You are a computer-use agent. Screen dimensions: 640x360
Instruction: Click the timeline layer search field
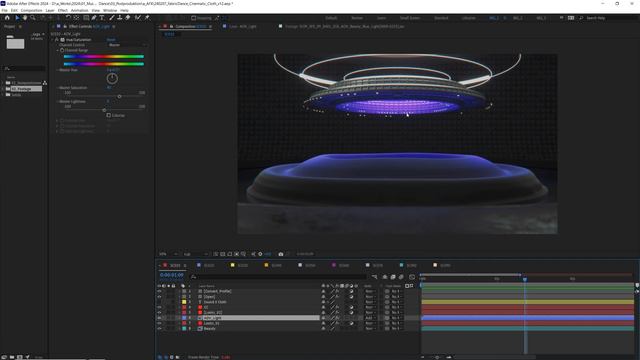point(280,277)
